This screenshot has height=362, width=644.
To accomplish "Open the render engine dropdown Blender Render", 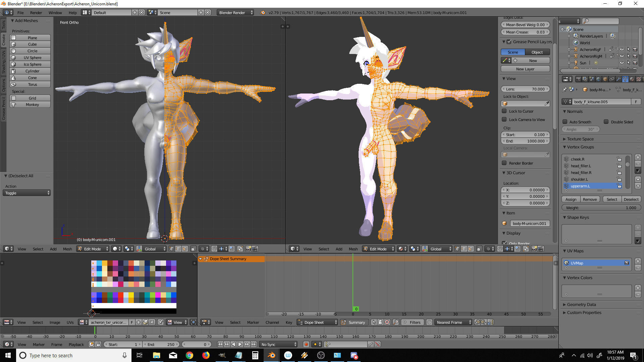I will pos(235,12).
